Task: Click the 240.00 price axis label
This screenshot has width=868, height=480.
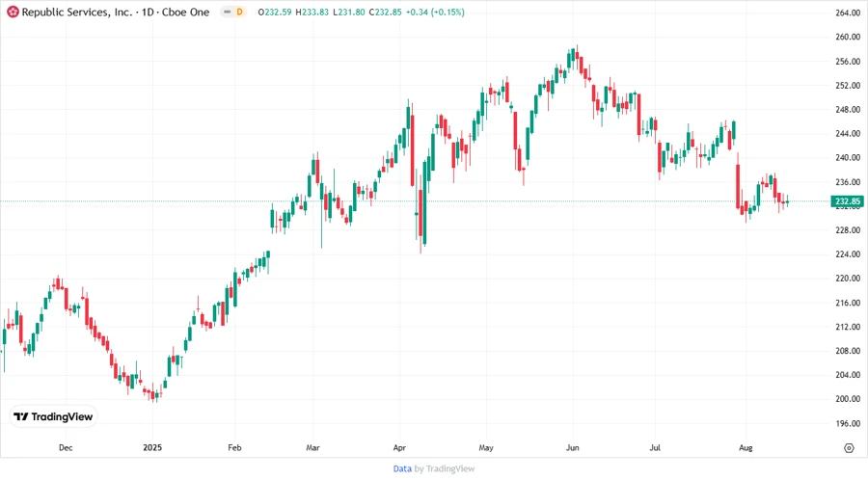Action: 848,158
